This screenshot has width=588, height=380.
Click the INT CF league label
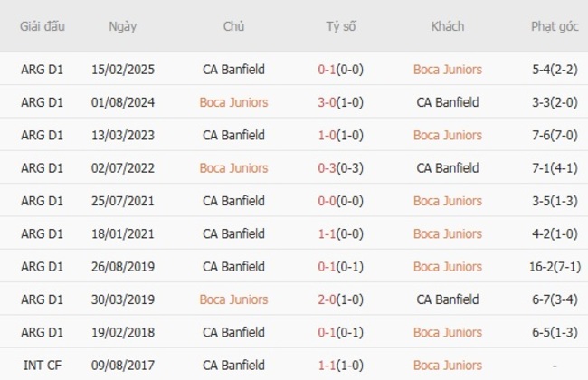[x=43, y=365]
